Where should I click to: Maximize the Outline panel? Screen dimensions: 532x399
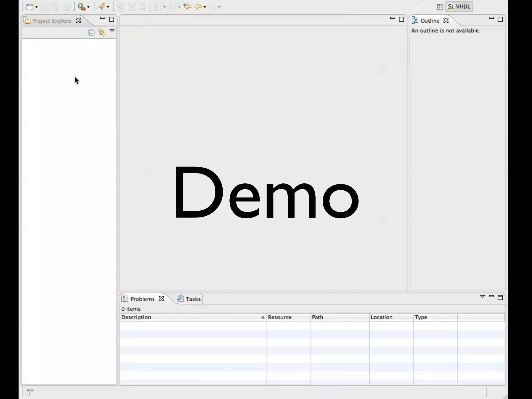[x=500, y=19]
